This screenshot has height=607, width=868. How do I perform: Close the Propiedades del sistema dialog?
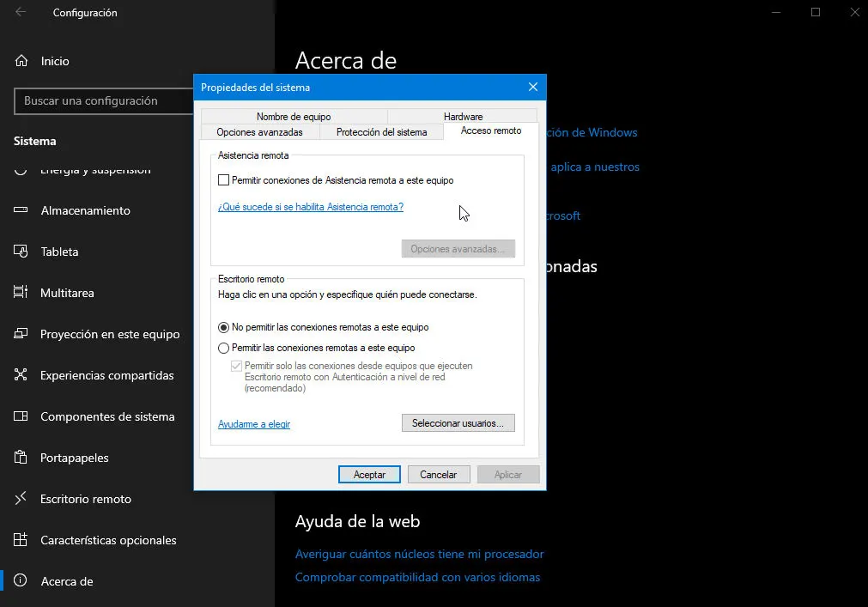(533, 87)
